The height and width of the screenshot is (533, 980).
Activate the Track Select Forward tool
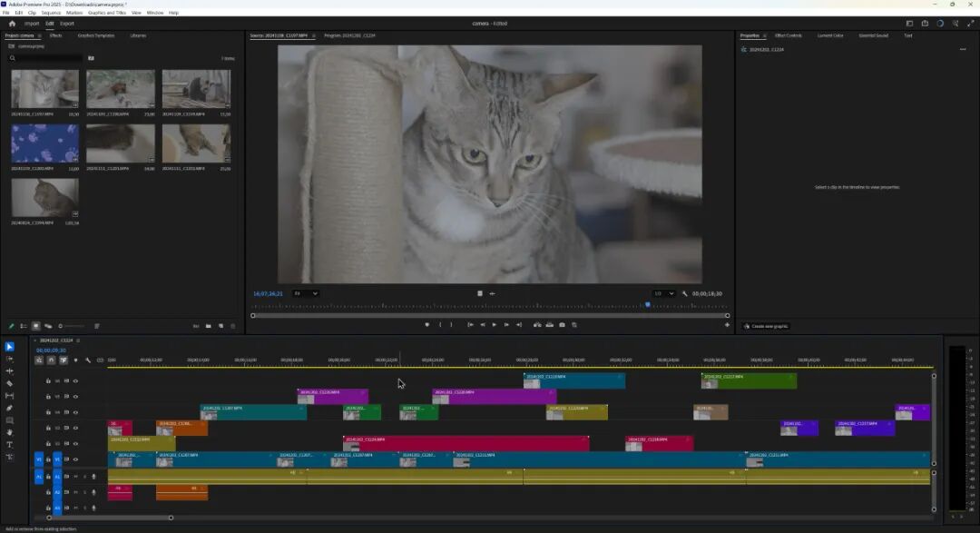click(x=9, y=359)
